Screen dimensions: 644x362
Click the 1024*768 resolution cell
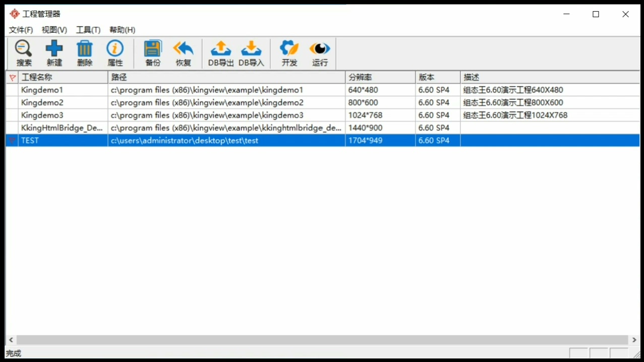coord(380,115)
